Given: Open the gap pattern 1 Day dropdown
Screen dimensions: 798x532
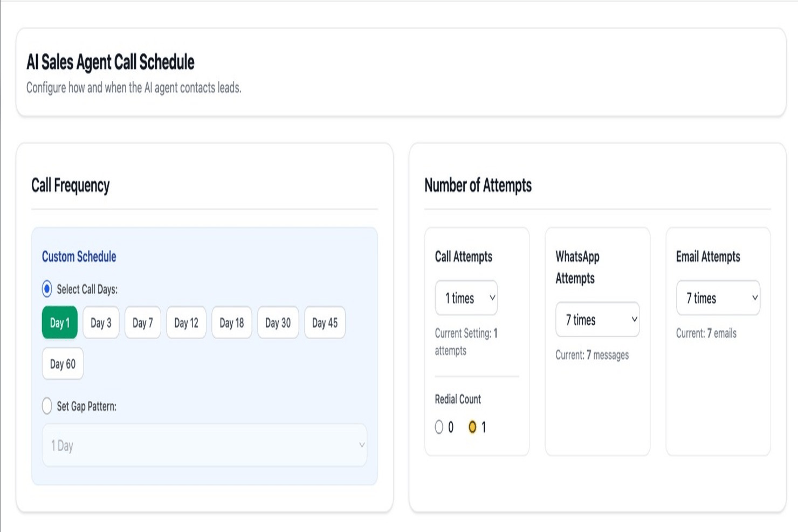Looking at the screenshot, I should (205, 445).
